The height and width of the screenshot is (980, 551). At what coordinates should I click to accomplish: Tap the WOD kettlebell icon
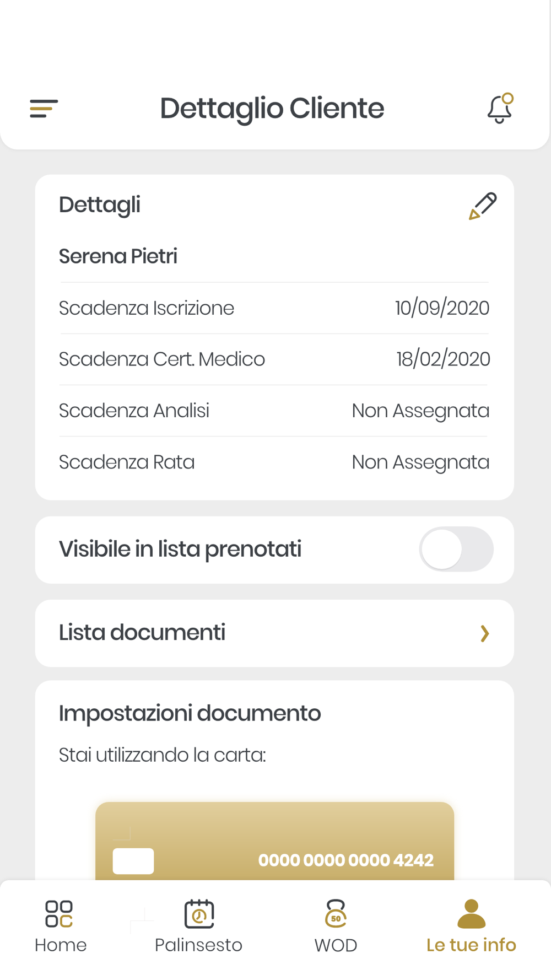click(336, 913)
